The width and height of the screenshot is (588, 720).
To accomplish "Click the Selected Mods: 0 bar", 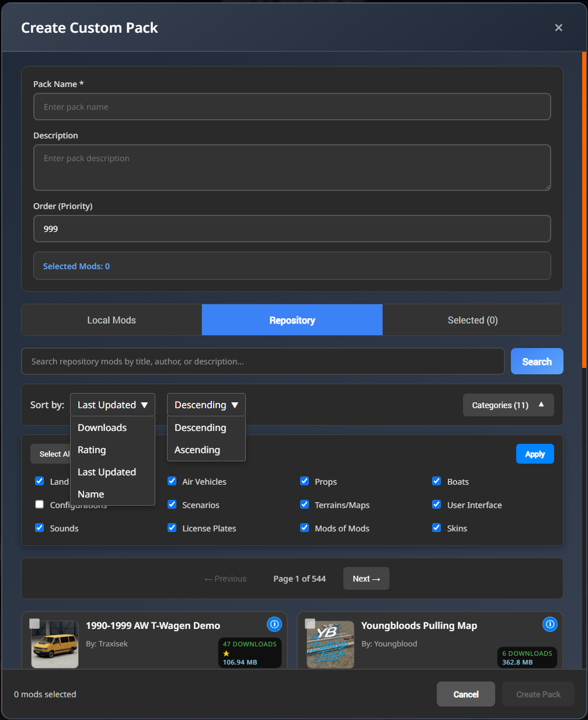I will pyautogui.click(x=292, y=266).
